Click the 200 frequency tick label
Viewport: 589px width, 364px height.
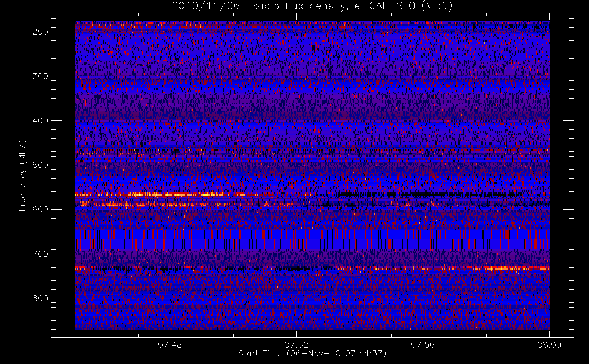pyautogui.click(x=40, y=32)
